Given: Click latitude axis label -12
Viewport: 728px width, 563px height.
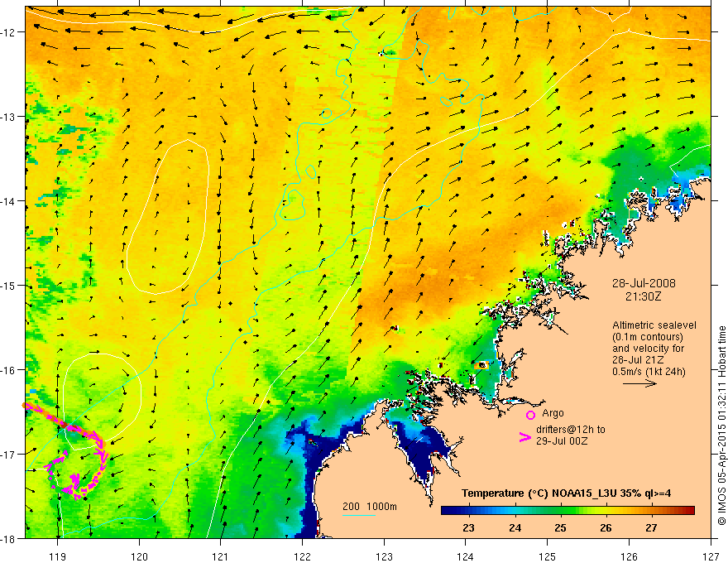Looking at the screenshot, I should (8, 32).
